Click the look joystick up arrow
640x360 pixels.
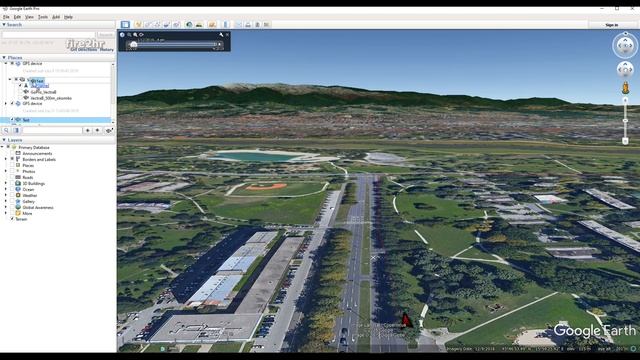pyautogui.click(x=625, y=40)
